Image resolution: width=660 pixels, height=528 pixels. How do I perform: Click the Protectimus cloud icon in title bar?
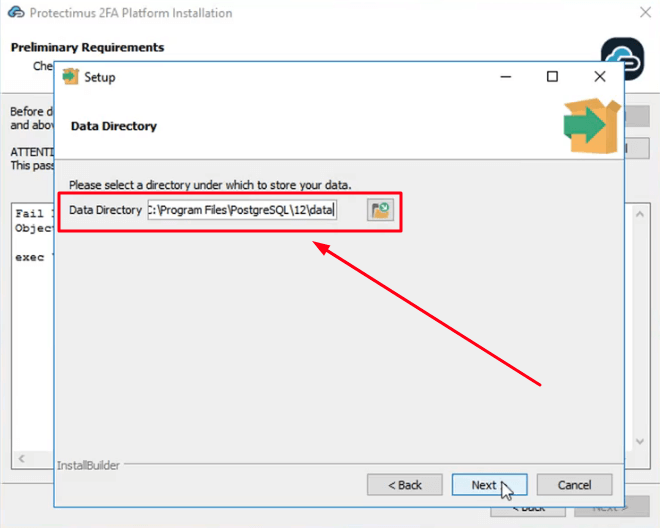[16, 12]
